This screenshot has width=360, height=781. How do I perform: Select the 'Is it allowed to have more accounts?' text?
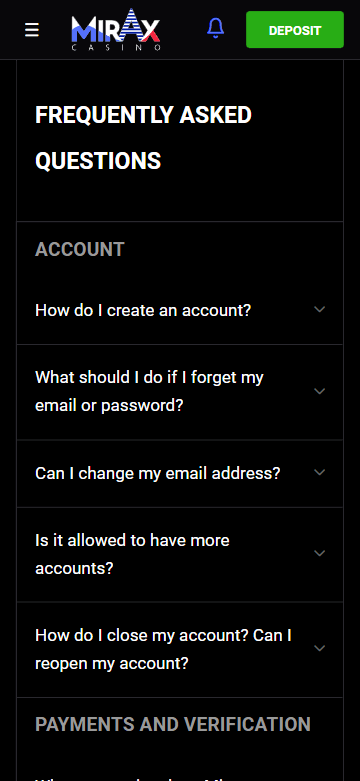132,554
